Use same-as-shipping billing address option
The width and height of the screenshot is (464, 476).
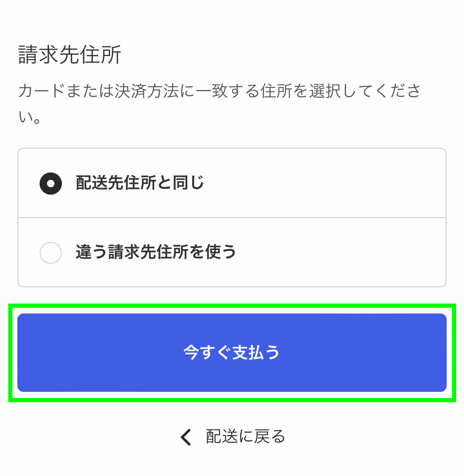pos(140,183)
